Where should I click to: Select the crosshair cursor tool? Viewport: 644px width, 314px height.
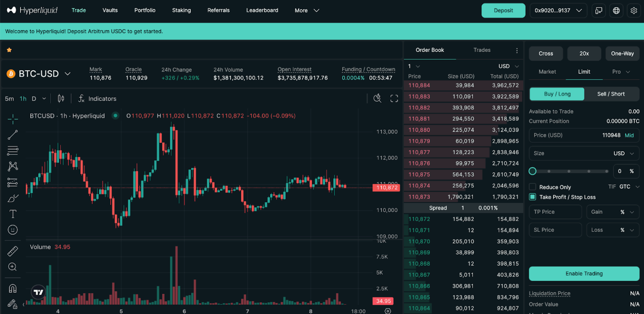(x=13, y=119)
